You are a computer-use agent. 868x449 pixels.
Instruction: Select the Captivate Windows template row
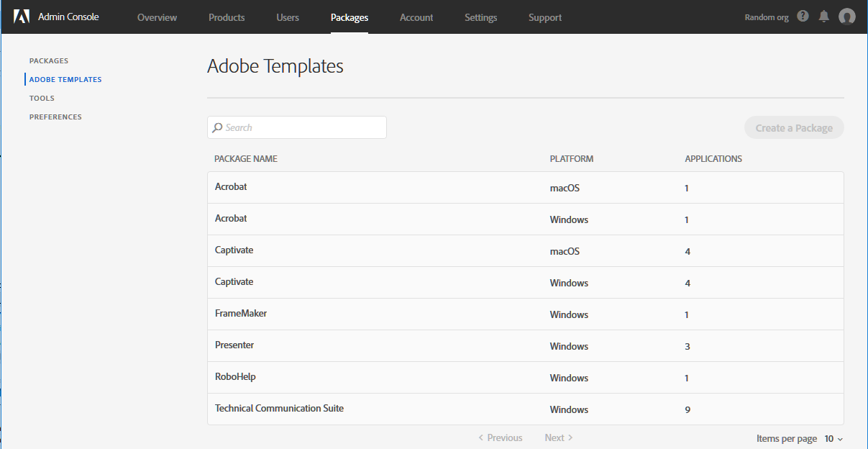click(525, 283)
